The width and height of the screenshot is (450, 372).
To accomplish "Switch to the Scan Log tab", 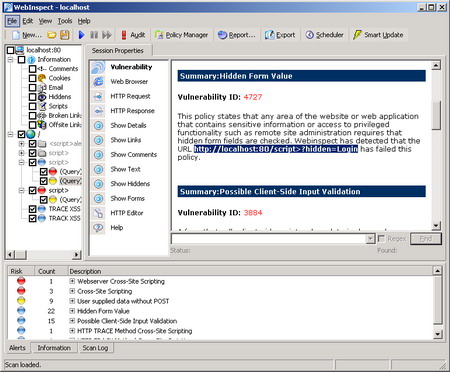I will (x=95, y=348).
